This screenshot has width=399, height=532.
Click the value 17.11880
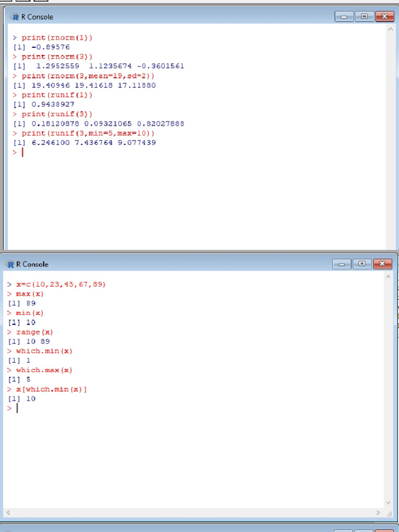tap(137, 85)
